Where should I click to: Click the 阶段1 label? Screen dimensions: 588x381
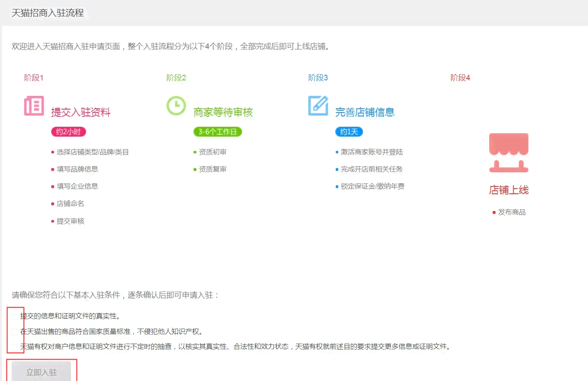click(34, 78)
